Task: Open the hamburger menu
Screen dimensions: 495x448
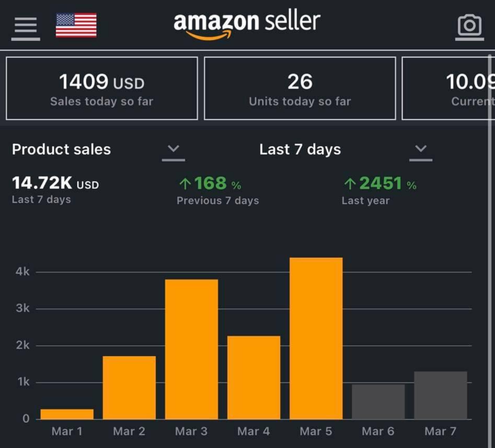Action: click(x=25, y=28)
